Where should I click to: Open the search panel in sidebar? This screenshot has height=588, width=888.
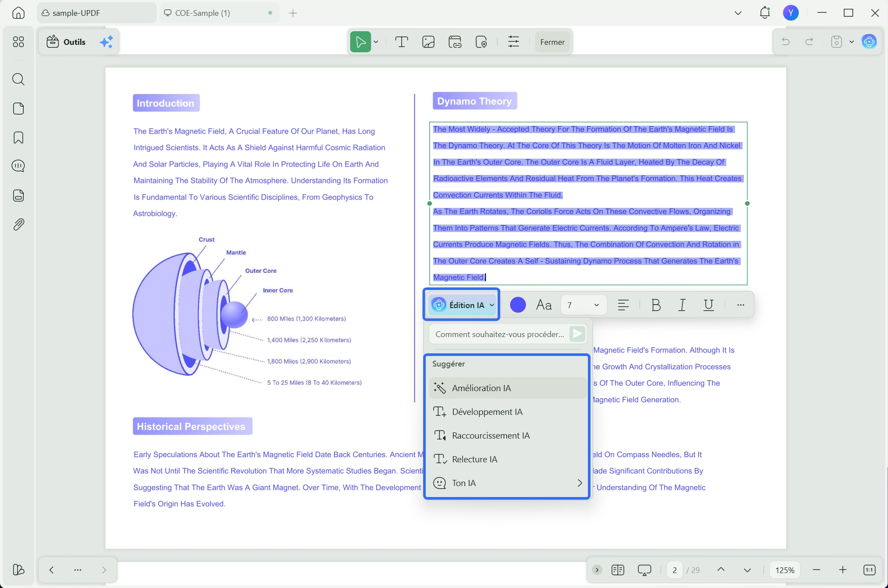[x=18, y=80]
